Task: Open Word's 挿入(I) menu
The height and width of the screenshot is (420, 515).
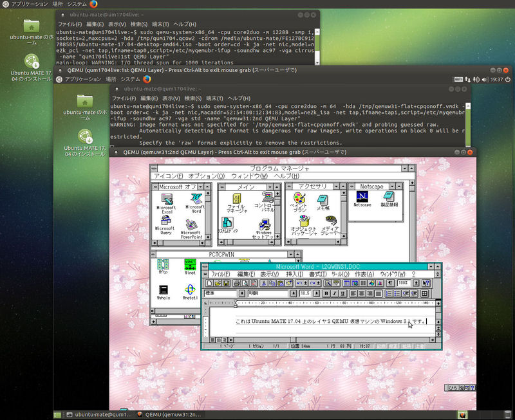Action: (x=295, y=274)
